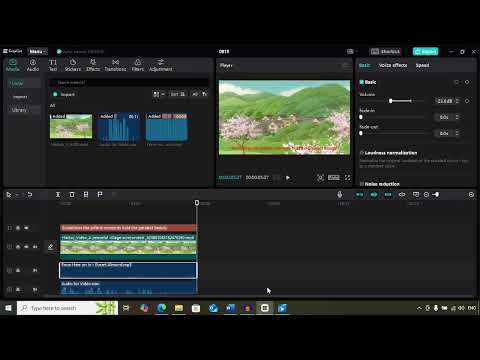Click the redo arrow in the timeline toolbar
The width and height of the screenshot is (480, 360).
click(30, 195)
